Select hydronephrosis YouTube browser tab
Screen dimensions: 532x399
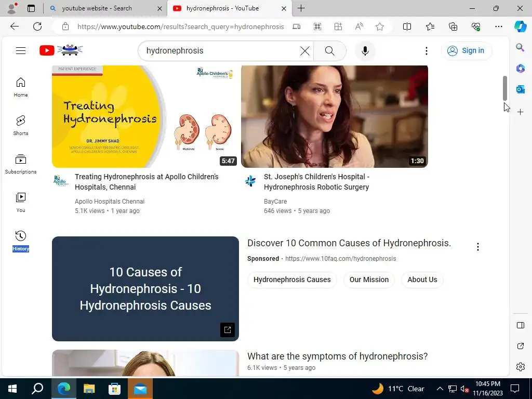(x=229, y=8)
